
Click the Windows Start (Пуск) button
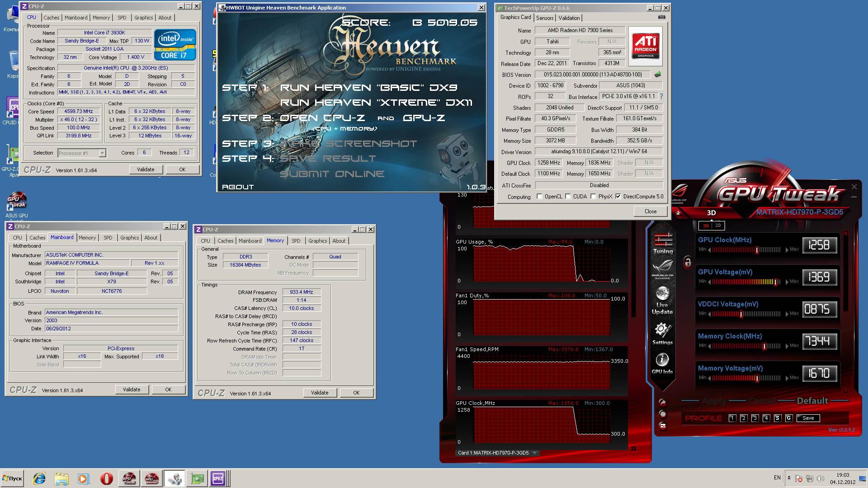[12, 479]
